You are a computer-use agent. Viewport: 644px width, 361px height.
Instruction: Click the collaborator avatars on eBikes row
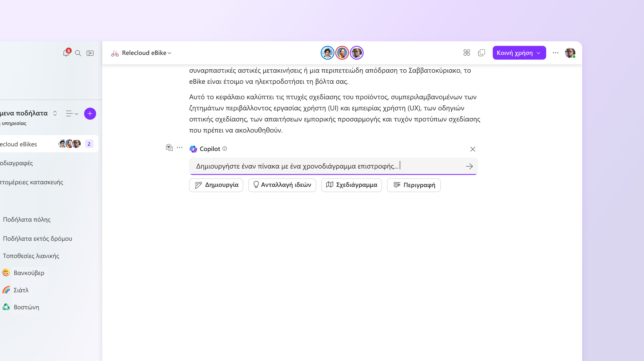point(70,144)
